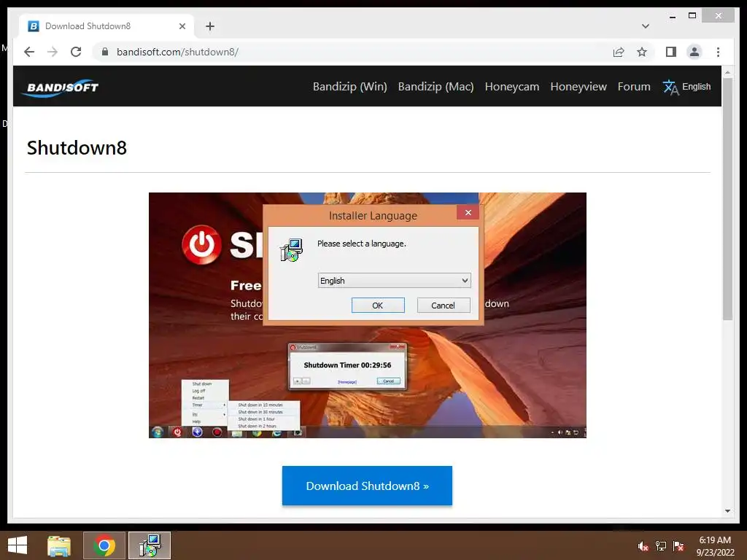
Task: Reload the page with refresh icon
Action: click(76, 52)
